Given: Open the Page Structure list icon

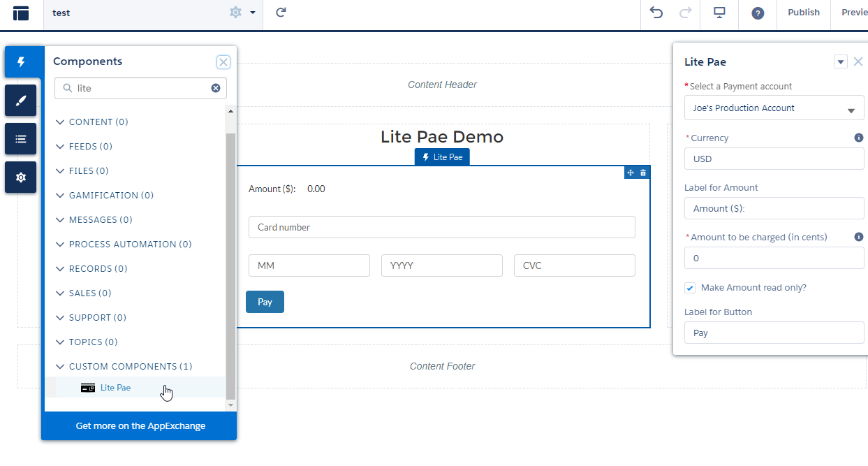Looking at the screenshot, I should point(20,138).
